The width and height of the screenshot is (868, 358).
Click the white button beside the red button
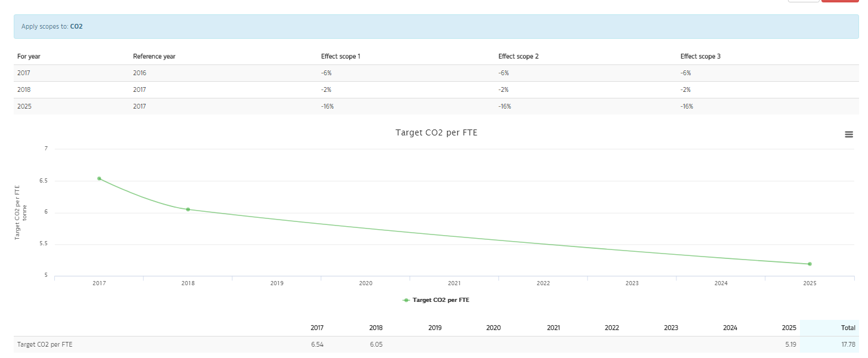click(803, 2)
